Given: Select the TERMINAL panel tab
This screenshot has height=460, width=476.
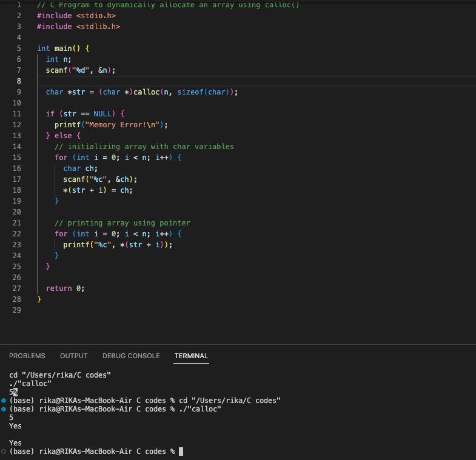Looking at the screenshot, I should pos(191,356).
